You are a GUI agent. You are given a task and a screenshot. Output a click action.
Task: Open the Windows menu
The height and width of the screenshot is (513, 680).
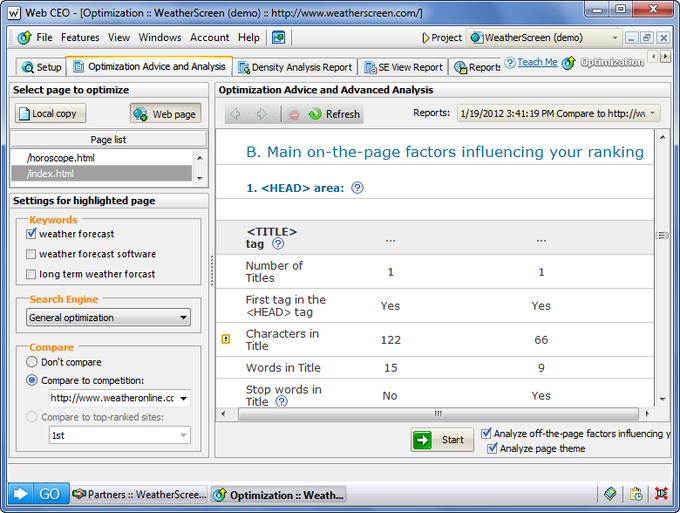coord(160,38)
